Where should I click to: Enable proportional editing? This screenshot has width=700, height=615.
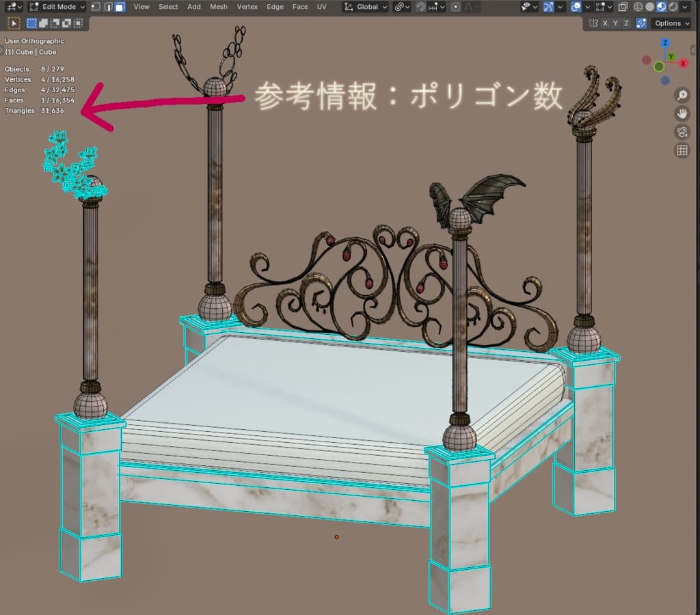click(x=454, y=6)
